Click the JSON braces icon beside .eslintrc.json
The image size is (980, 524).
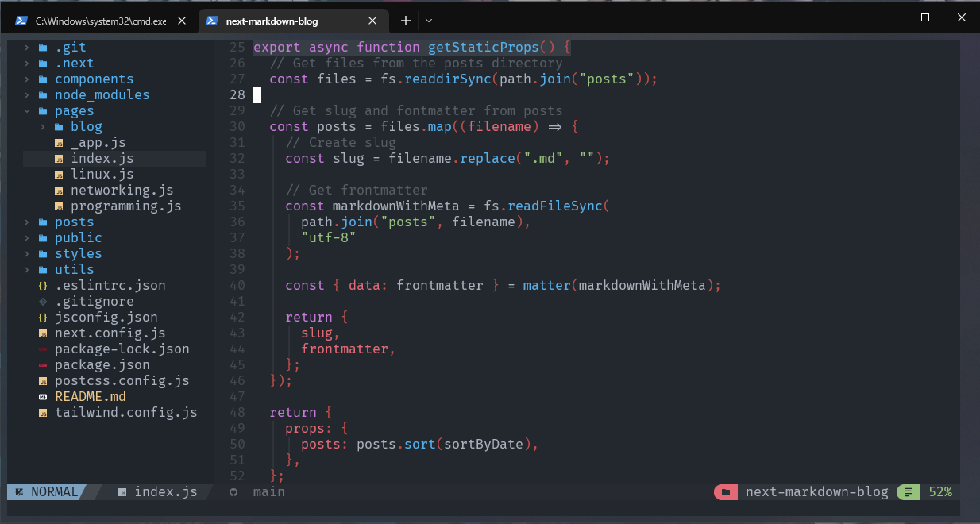click(43, 286)
